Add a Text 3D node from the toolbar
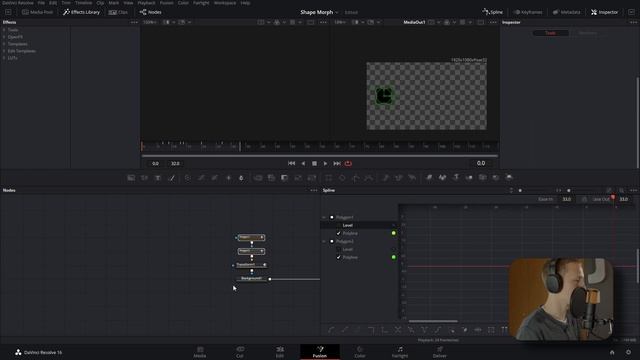This screenshot has width=640, height=360. pos(456,178)
